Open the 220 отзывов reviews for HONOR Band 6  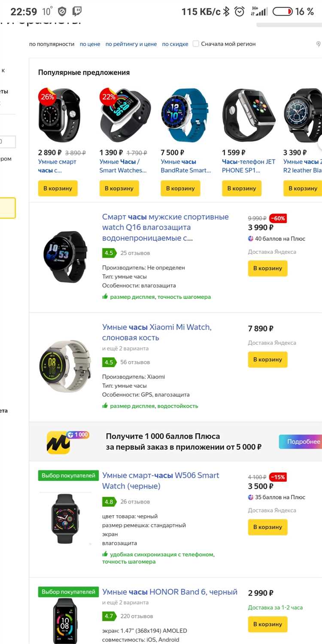(x=137, y=616)
